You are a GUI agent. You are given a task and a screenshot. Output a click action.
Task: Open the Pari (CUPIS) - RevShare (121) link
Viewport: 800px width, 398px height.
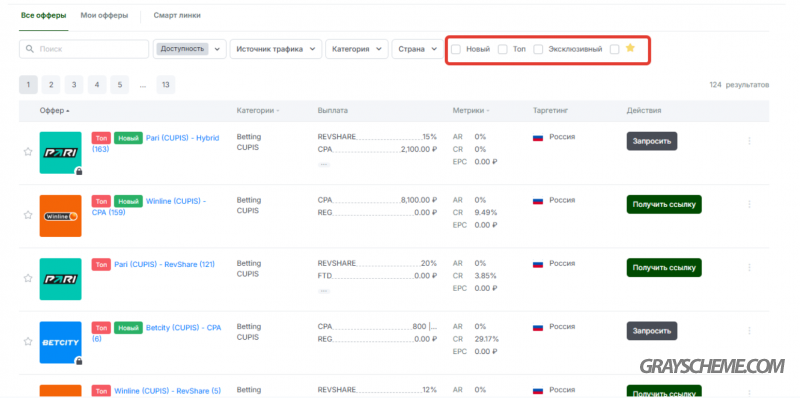coord(164,264)
